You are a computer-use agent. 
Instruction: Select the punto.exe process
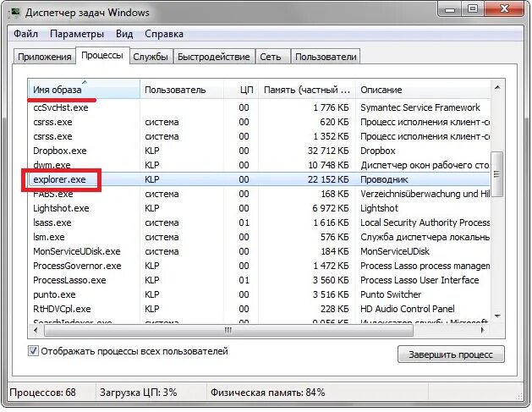point(260,294)
